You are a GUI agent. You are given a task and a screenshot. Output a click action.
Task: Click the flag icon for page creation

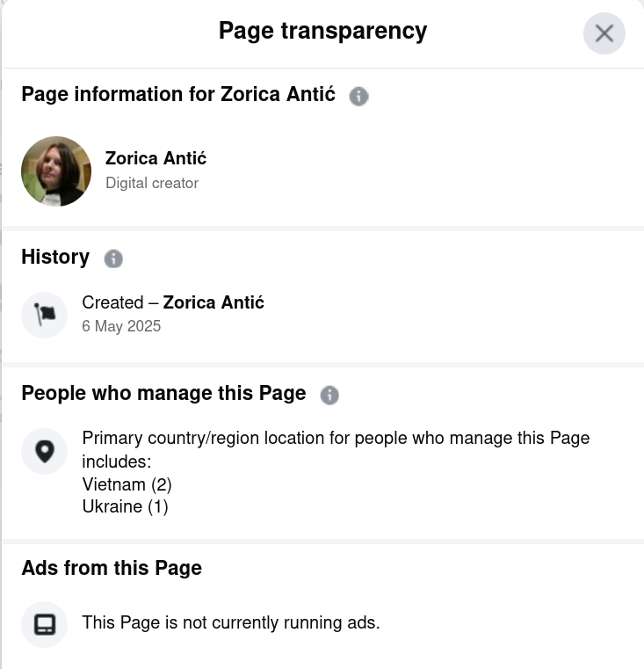tap(44, 315)
